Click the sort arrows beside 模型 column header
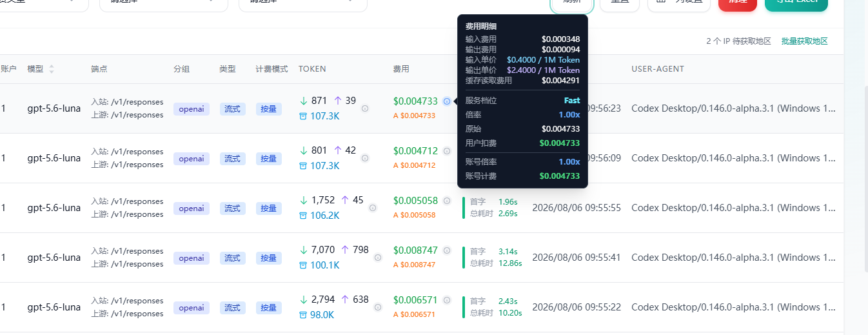868x335 pixels. (x=52, y=69)
